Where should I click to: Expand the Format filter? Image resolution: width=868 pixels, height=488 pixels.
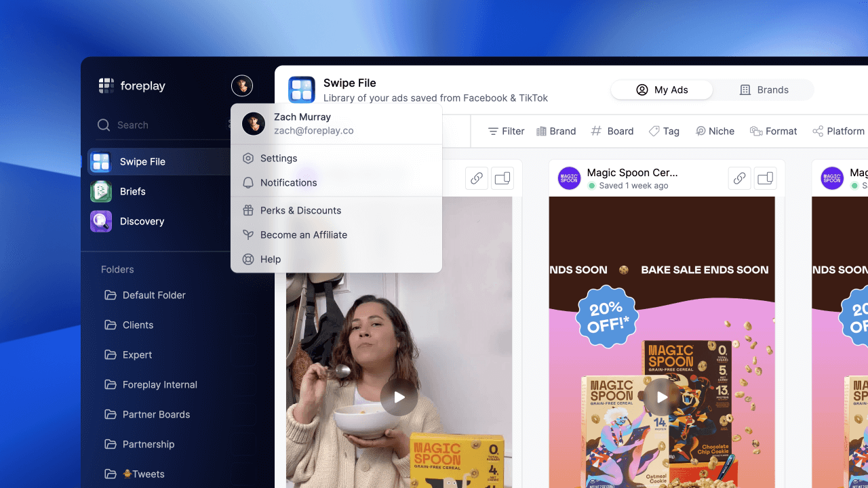click(774, 131)
